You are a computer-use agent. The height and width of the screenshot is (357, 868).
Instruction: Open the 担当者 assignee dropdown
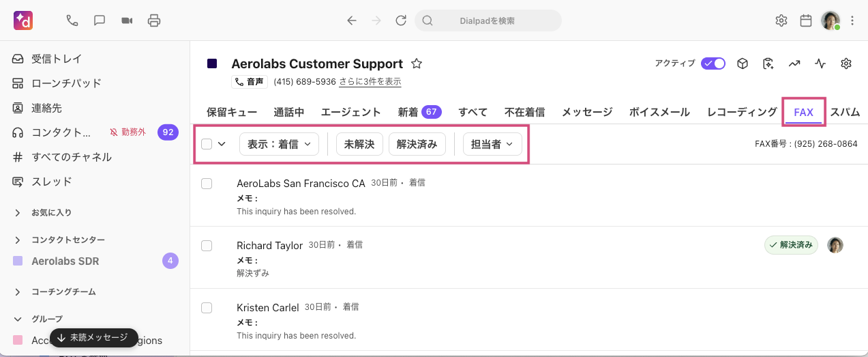coord(492,144)
